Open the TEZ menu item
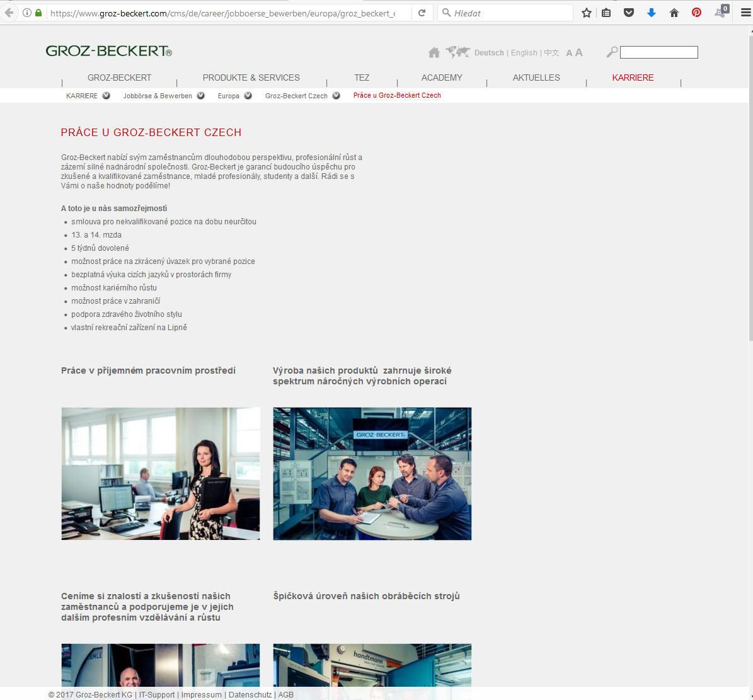 pyautogui.click(x=362, y=77)
